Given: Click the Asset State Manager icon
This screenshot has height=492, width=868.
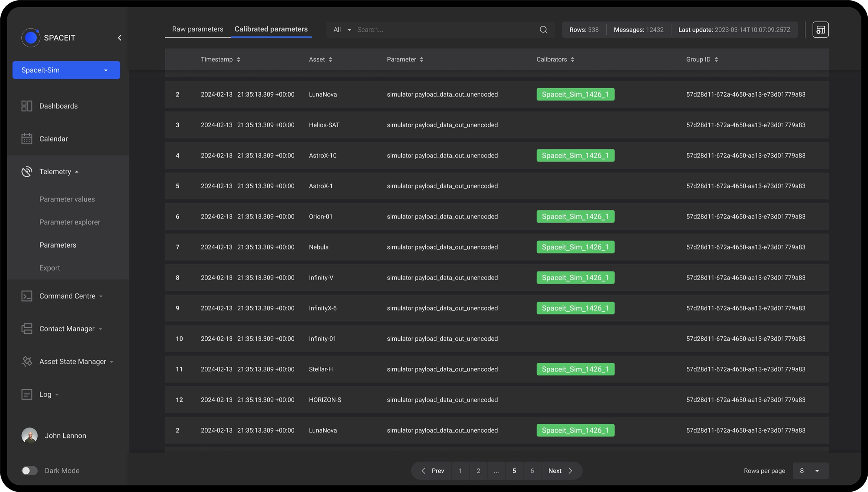Looking at the screenshot, I should [27, 361].
